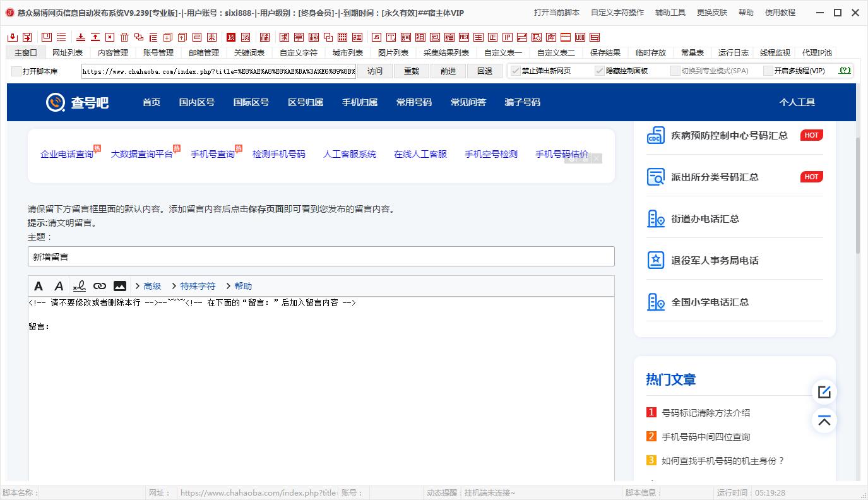
Task: Click the filled red 顶 toolbar icon
Action: tap(230, 37)
